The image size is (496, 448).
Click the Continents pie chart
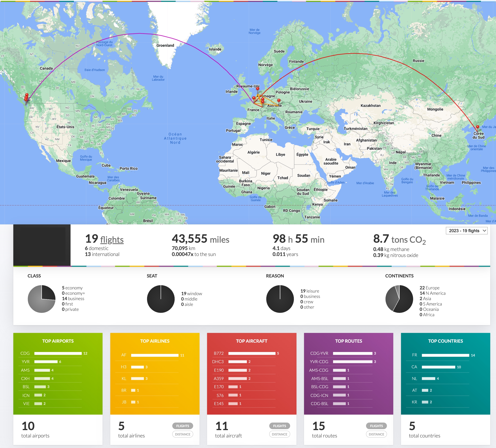pos(399,299)
